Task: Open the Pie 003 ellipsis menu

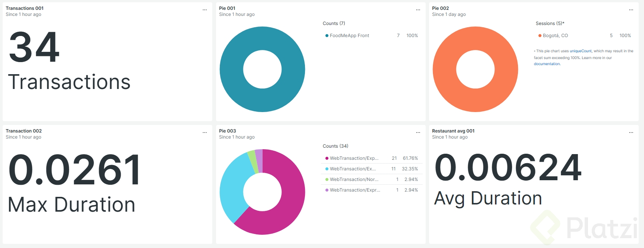Action: tap(418, 133)
